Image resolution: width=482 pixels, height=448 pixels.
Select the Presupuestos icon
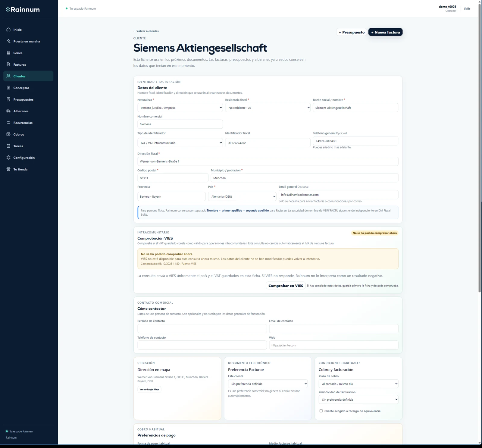(8, 99)
